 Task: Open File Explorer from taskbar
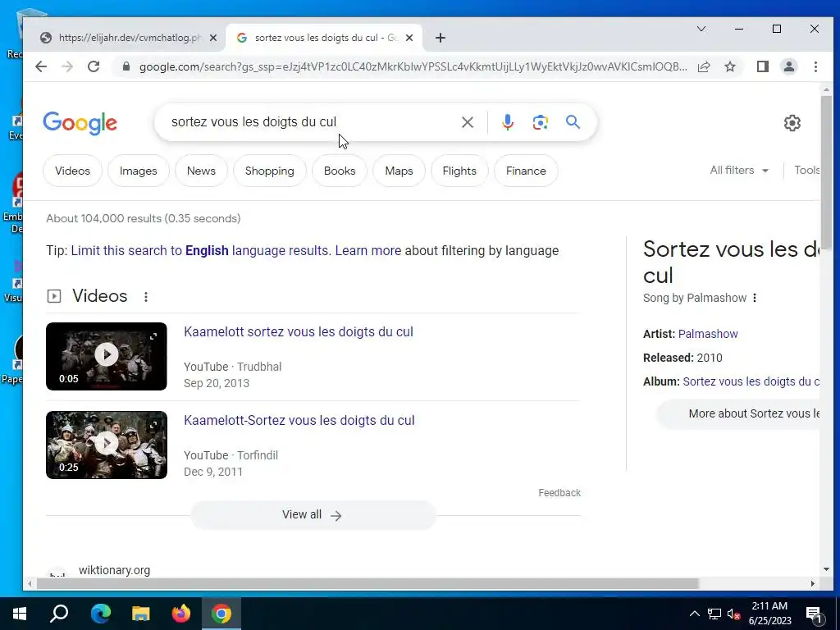coord(141,614)
